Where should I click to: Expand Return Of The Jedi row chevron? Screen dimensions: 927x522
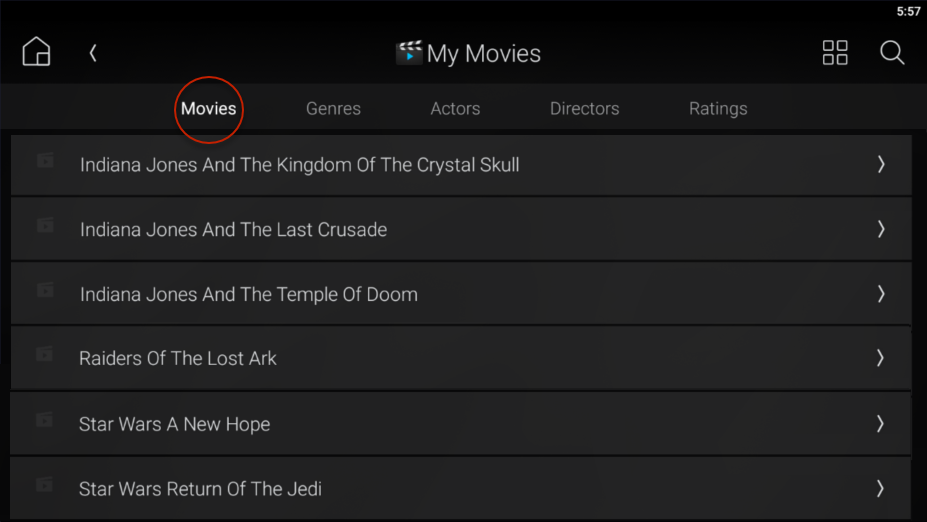coord(880,488)
